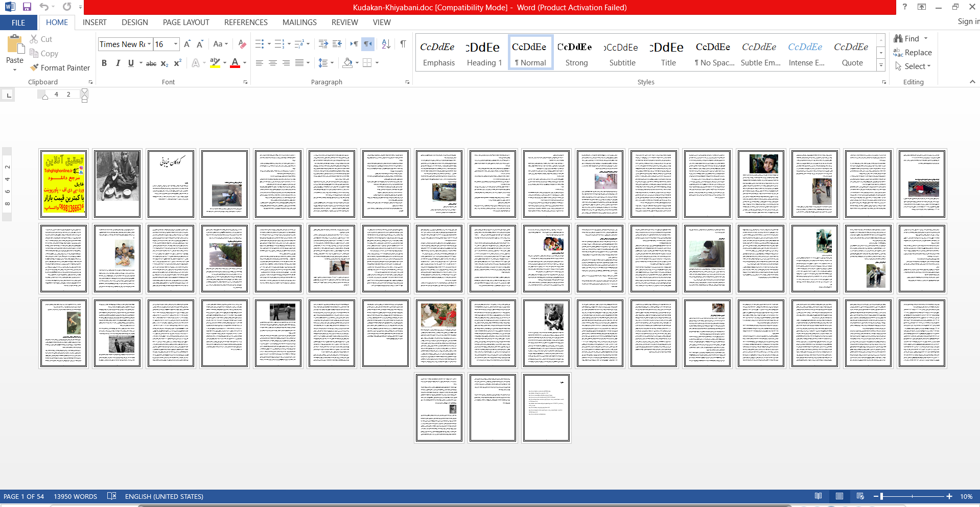Grow the font size
The width and height of the screenshot is (980, 507).
point(187,44)
